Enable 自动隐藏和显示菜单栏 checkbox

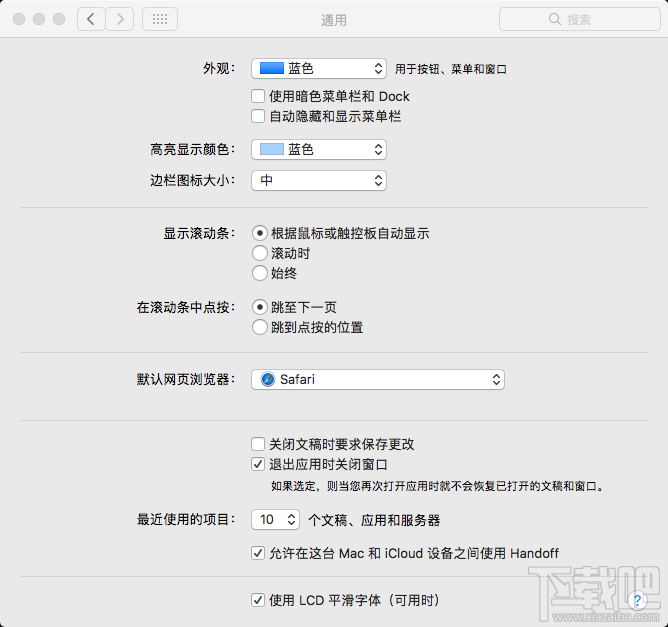tap(258, 116)
